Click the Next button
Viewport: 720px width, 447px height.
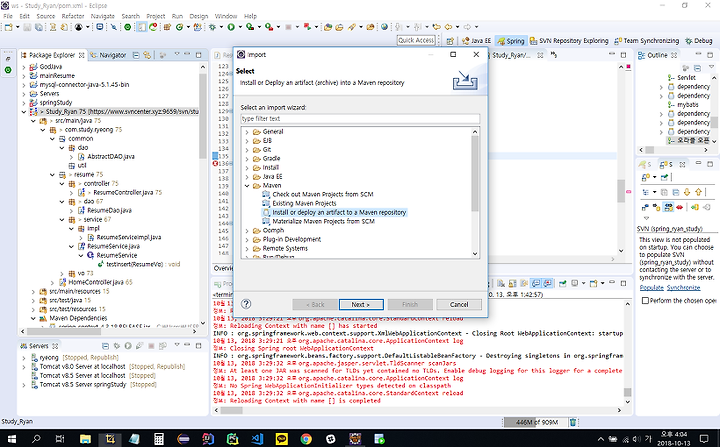(x=361, y=305)
